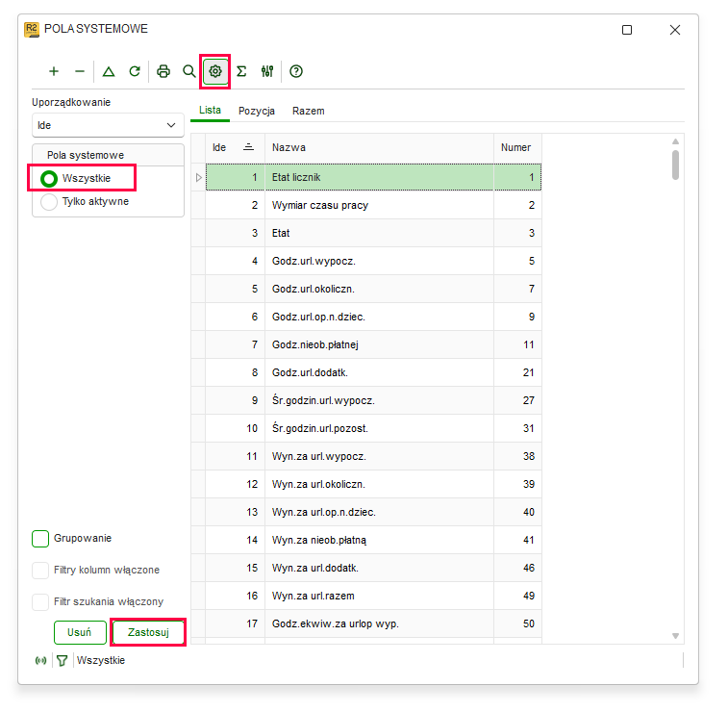This screenshot has height=712, width=728.
Task: Sort by the Ide column header
Action: coord(235,148)
